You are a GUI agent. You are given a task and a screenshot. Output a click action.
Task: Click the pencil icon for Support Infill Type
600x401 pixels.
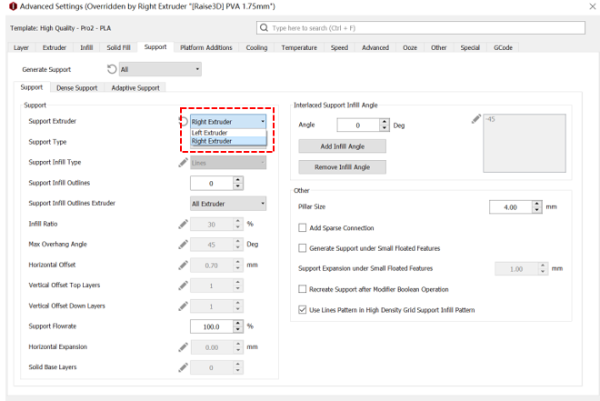click(182, 162)
